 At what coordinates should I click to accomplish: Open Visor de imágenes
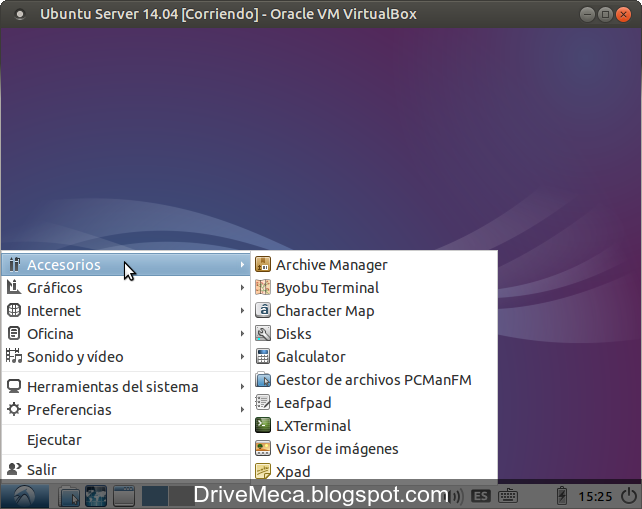click(374, 448)
